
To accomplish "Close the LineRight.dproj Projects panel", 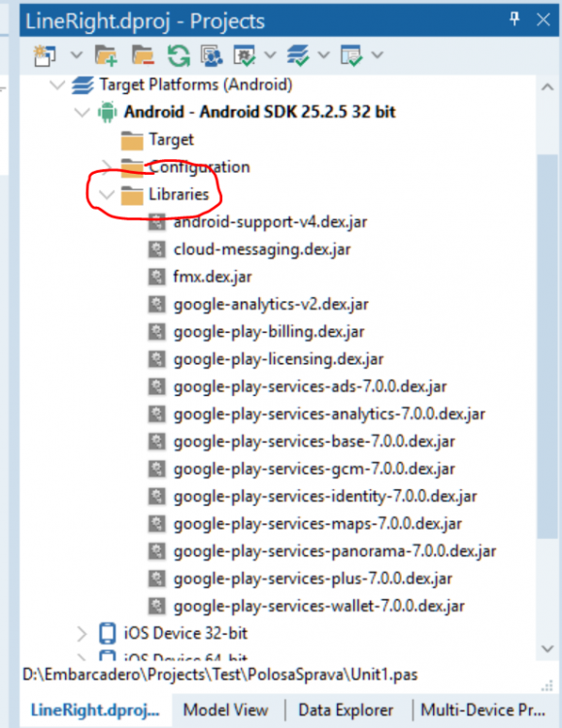I will [x=544, y=19].
